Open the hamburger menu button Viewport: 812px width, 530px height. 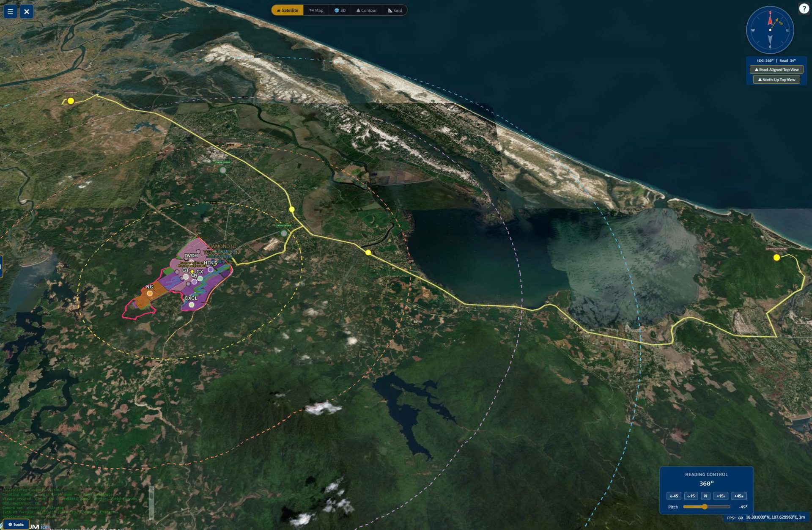[10, 11]
